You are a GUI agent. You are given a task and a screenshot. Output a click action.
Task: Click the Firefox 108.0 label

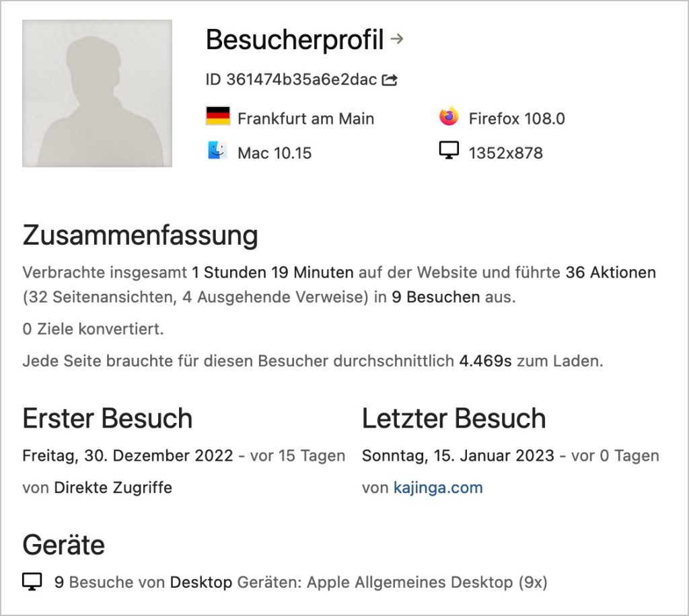[517, 118]
